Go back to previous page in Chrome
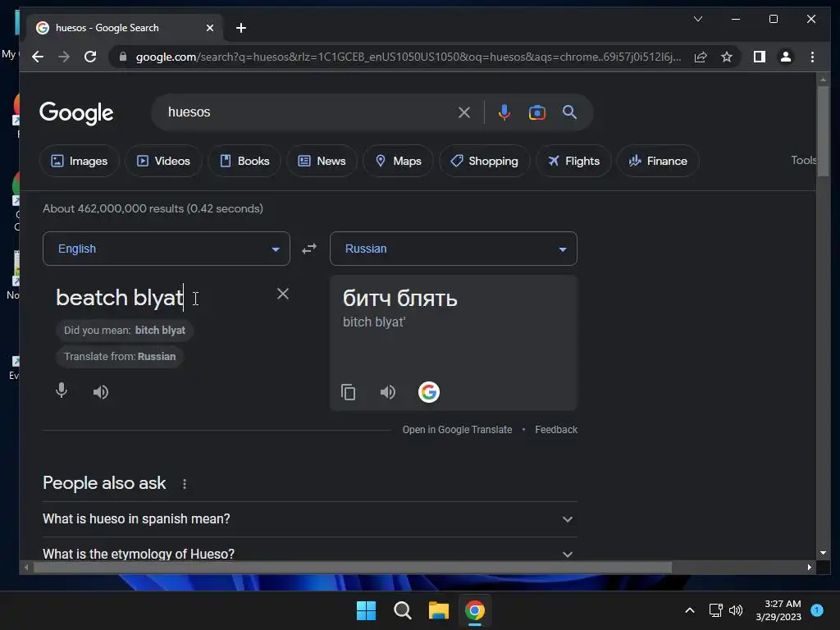 (38, 57)
